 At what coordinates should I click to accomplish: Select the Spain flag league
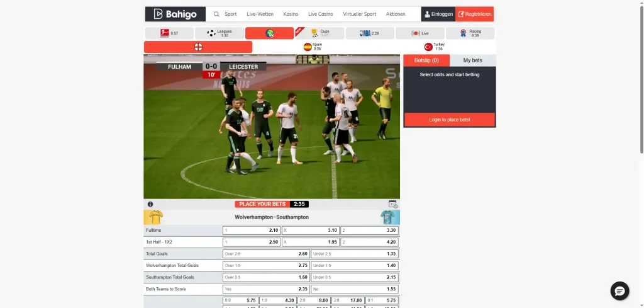313,47
